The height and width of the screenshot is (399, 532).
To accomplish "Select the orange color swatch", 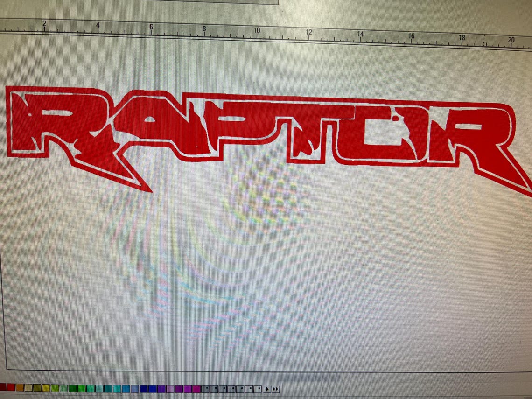I will pyautogui.click(x=20, y=388).
